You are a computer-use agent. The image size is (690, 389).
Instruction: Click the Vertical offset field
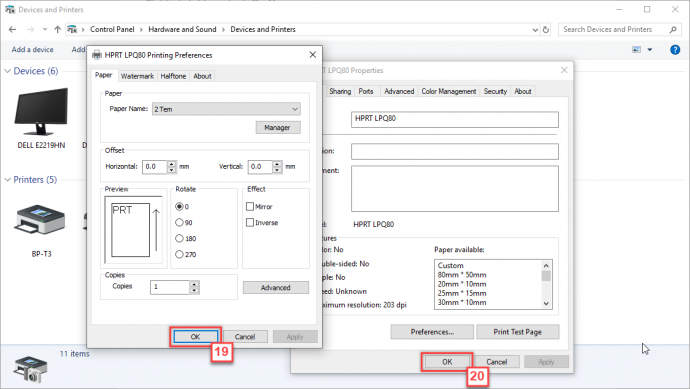point(260,167)
